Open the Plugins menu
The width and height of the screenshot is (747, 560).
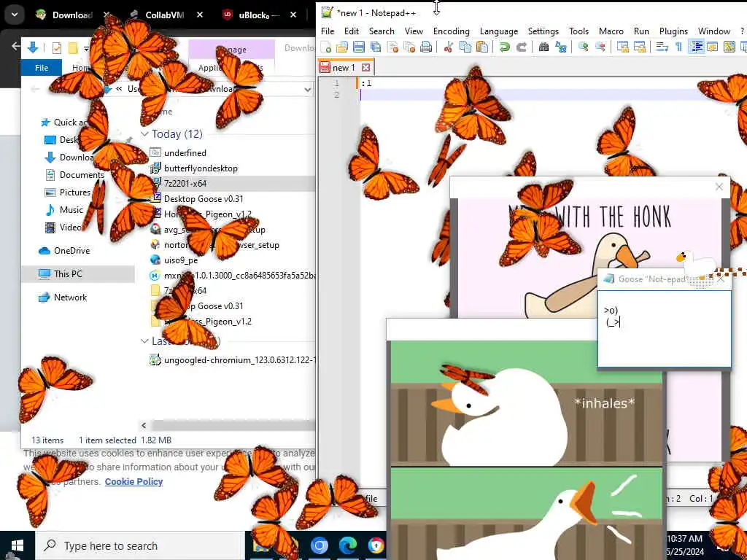673,31
